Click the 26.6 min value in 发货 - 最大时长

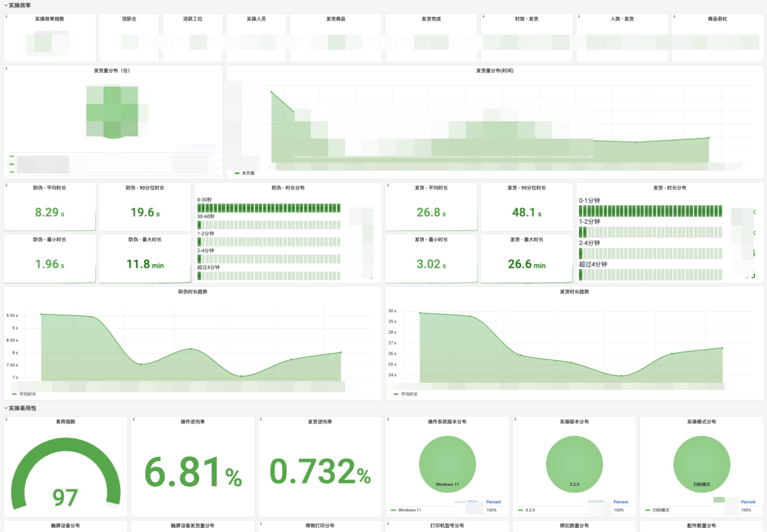point(527,264)
